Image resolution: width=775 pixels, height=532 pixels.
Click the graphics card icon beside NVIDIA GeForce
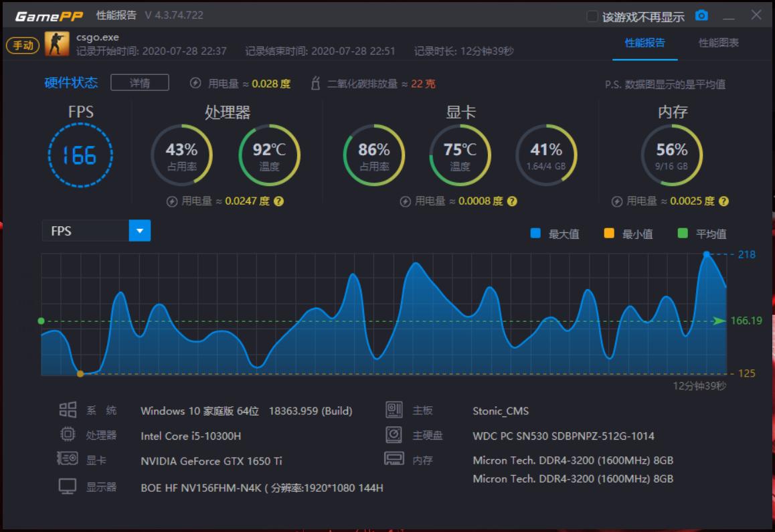click(68, 459)
